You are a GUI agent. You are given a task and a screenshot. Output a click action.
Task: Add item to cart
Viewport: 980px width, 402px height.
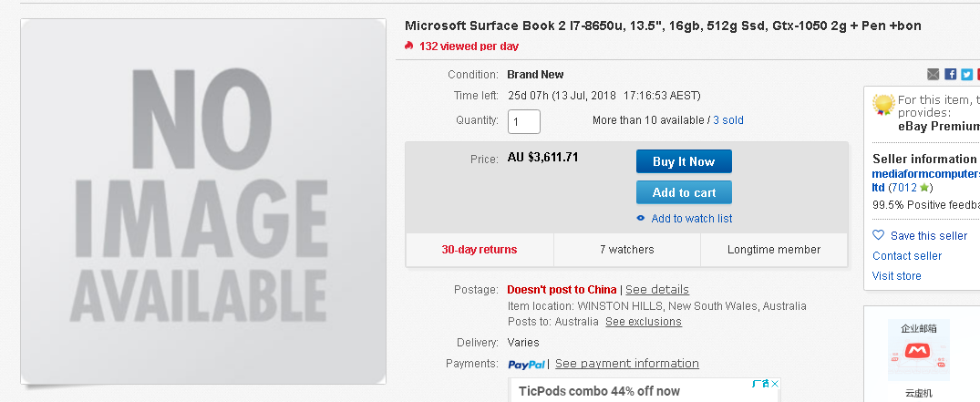point(684,192)
